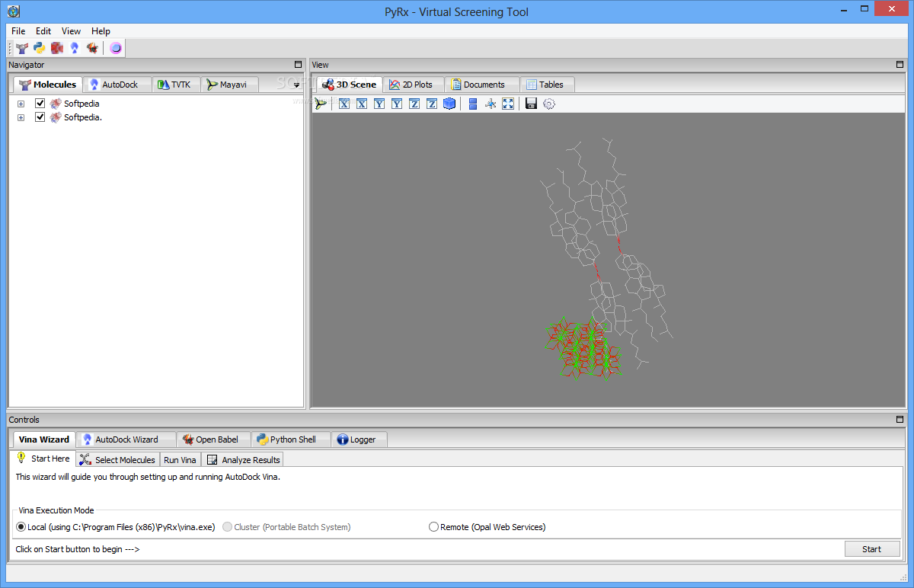Viewport: 914px width, 588px height.
Task: Select the Python logo toolbar icon
Action: point(39,47)
